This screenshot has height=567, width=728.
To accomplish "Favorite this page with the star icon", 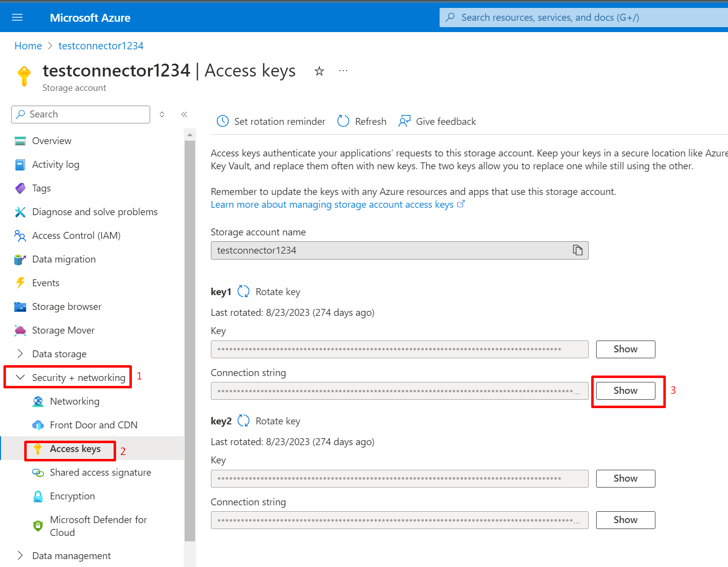I will tap(319, 72).
